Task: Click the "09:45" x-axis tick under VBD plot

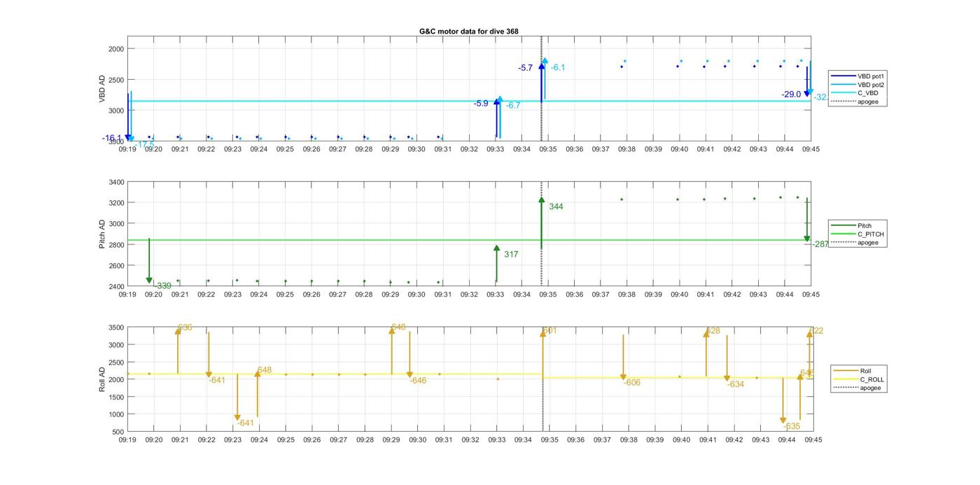Action: coord(811,148)
